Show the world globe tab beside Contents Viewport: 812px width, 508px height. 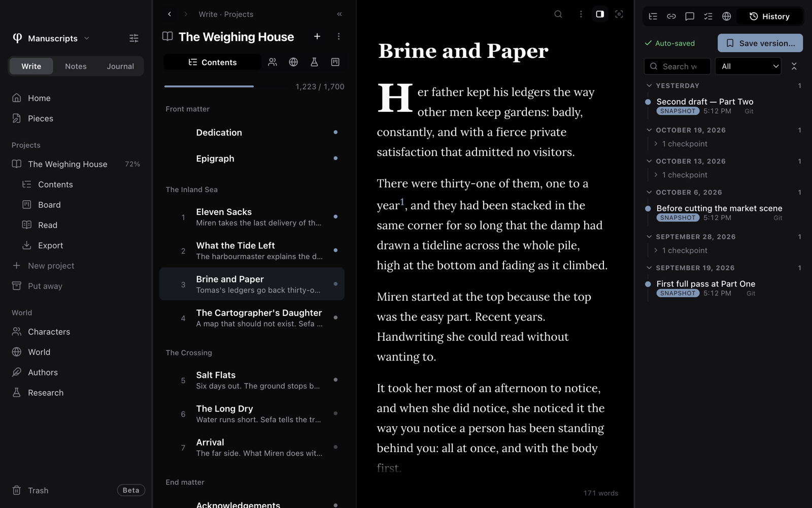pos(293,62)
